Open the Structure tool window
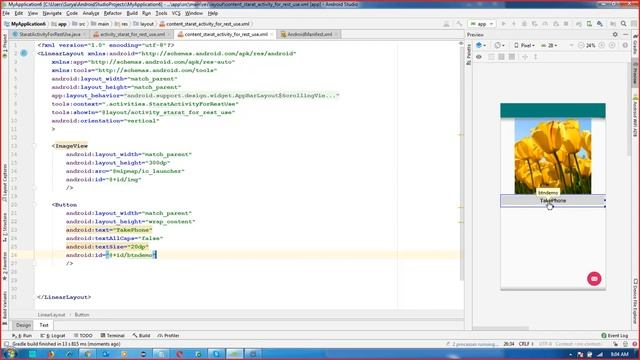This screenshot has height=360, width=640. (4, 227)
